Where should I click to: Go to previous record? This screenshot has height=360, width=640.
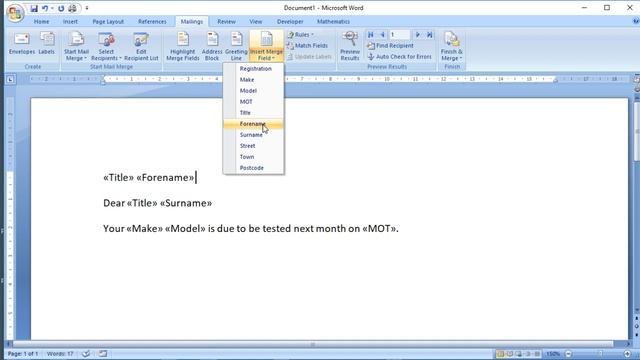pos(382,35)
